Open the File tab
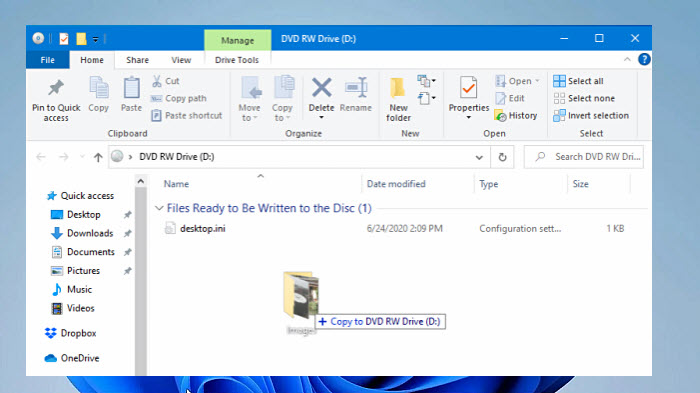The height and width of the screenshot is (393, 700). (48, 60)
